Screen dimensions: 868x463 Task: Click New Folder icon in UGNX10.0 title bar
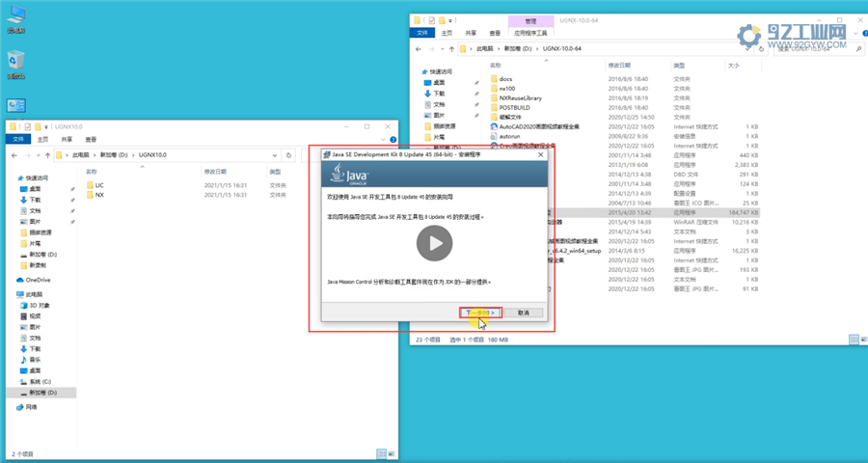[x=38, y=126]
